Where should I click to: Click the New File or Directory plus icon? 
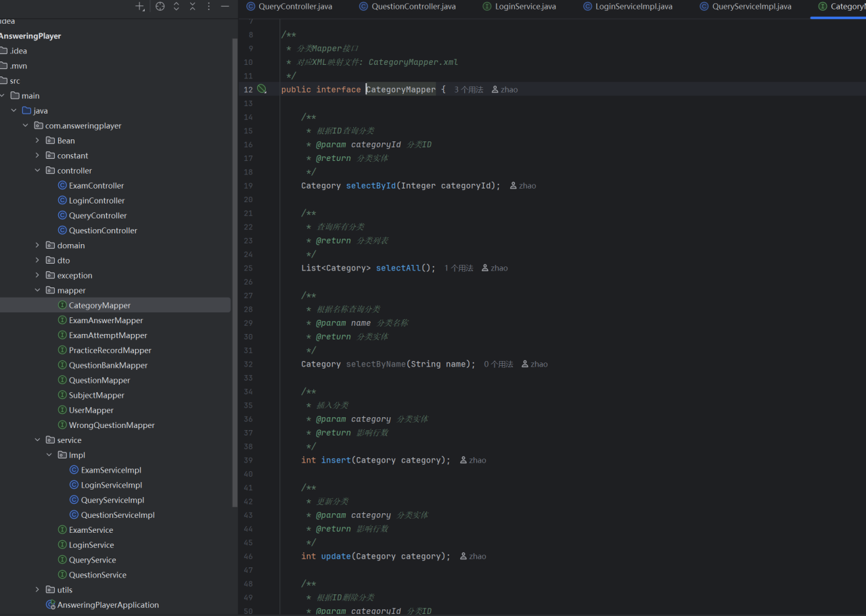coord(139,6)
